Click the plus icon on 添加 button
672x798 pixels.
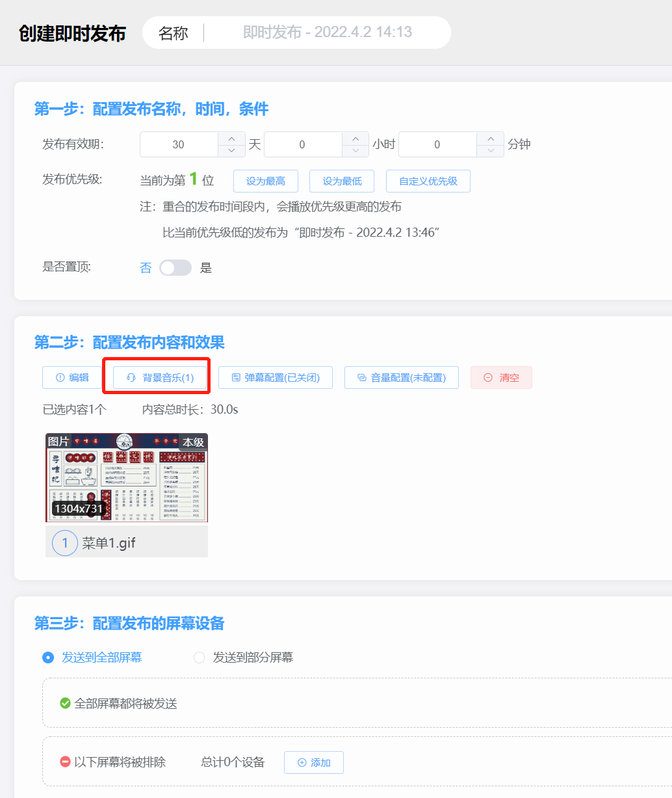(302, 763)
